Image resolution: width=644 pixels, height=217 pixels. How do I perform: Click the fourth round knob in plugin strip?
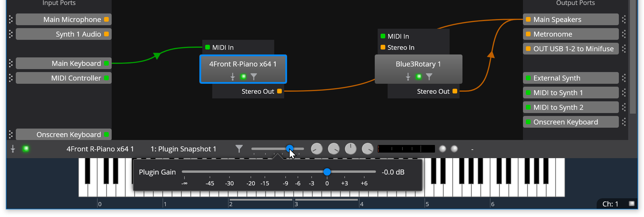[368, 149]
